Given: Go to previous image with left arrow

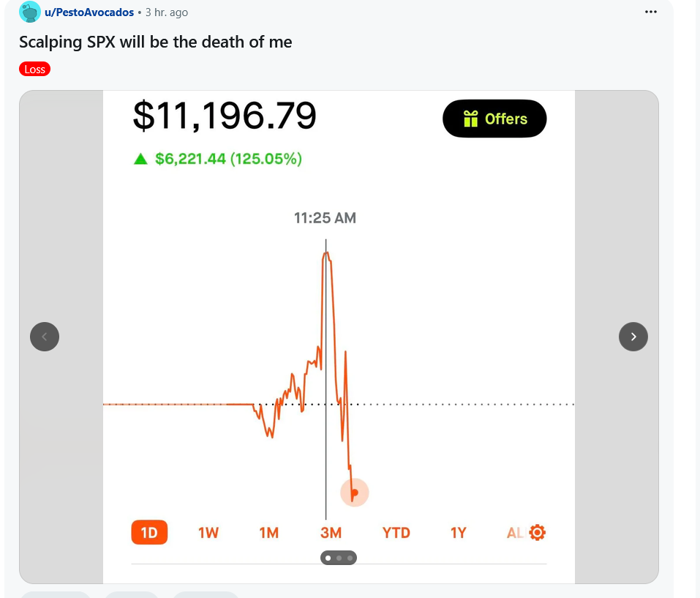Looking at the screenshot, I should (45, 337).
